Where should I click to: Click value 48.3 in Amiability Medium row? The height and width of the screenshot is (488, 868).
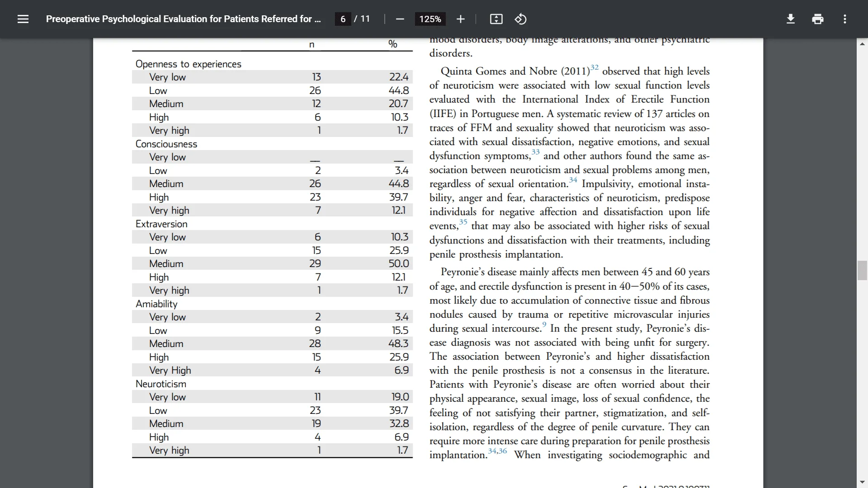point(398,344)
